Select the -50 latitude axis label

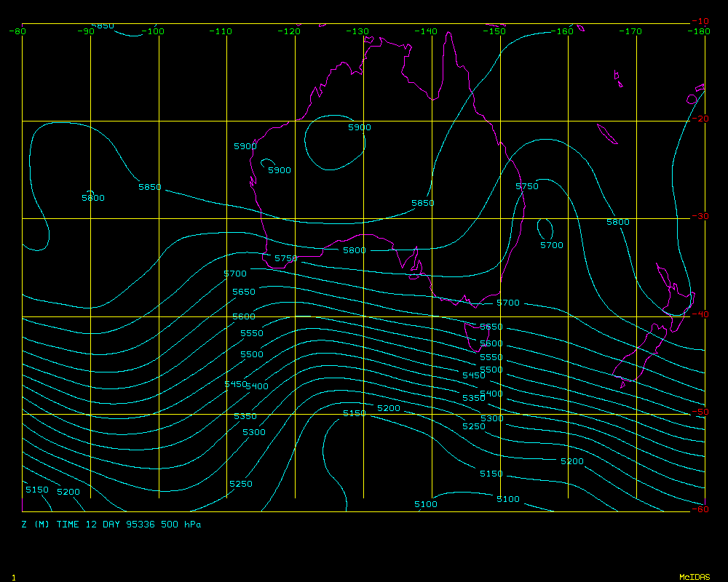pos(700,412)
